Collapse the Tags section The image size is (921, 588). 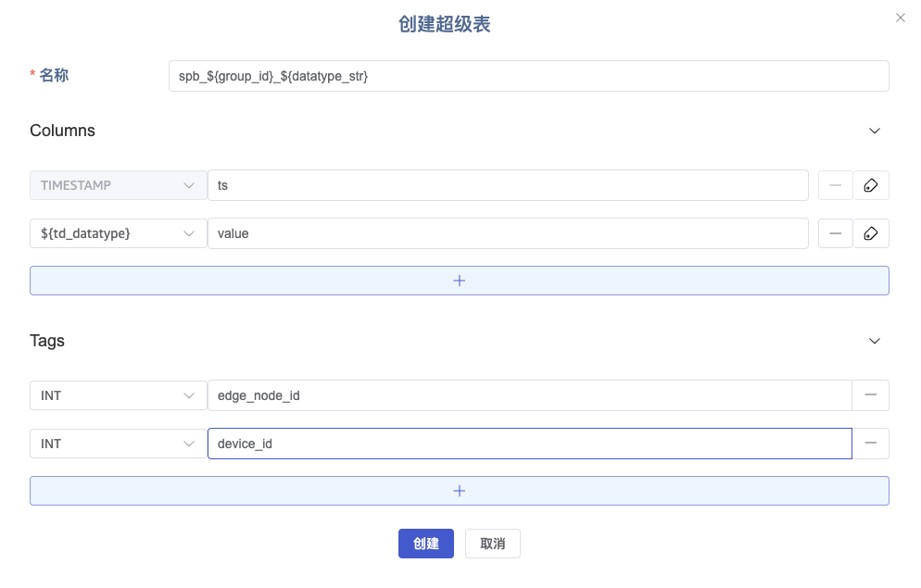tap(874, 341)
